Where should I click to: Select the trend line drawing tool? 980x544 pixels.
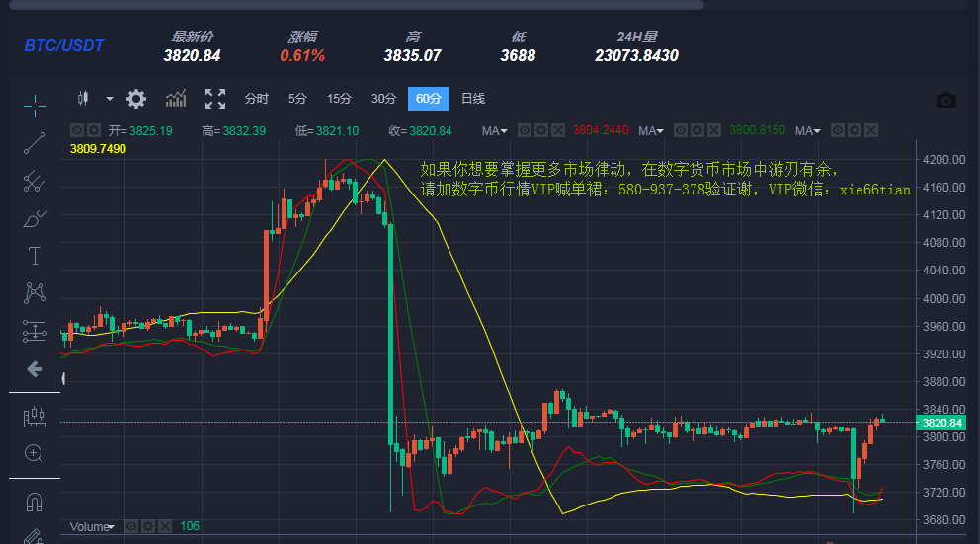pyautogui.click(x=35, y=143)
